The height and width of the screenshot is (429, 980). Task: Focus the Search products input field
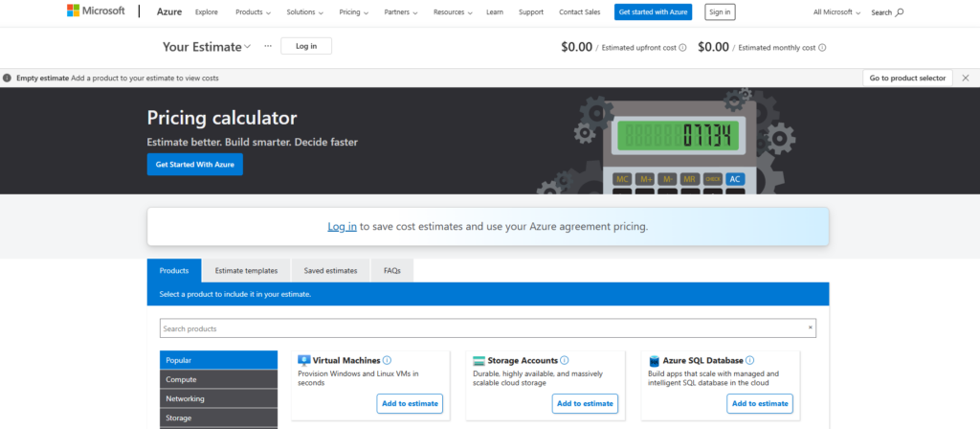487,328
